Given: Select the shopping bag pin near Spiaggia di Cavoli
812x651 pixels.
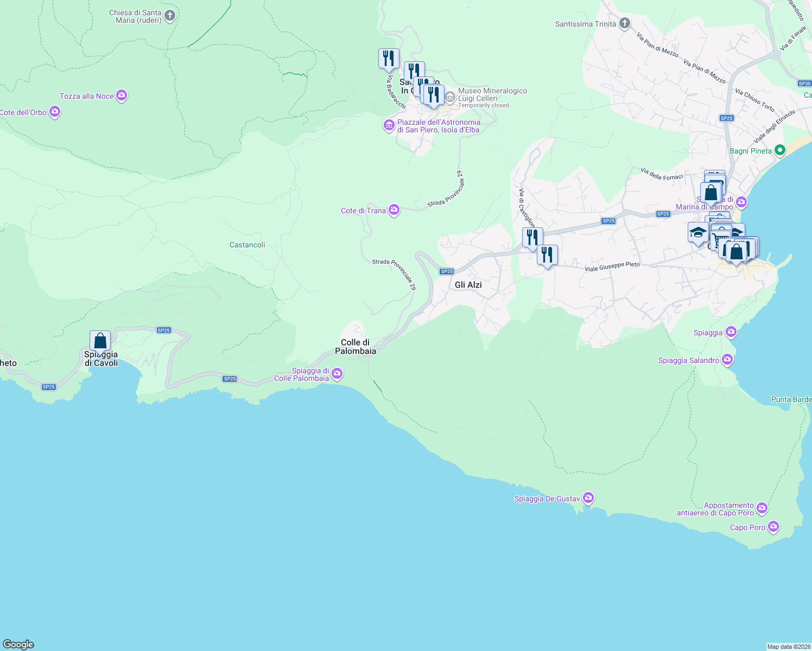Looking at the screenshot, I should click(x=100, y=340).
